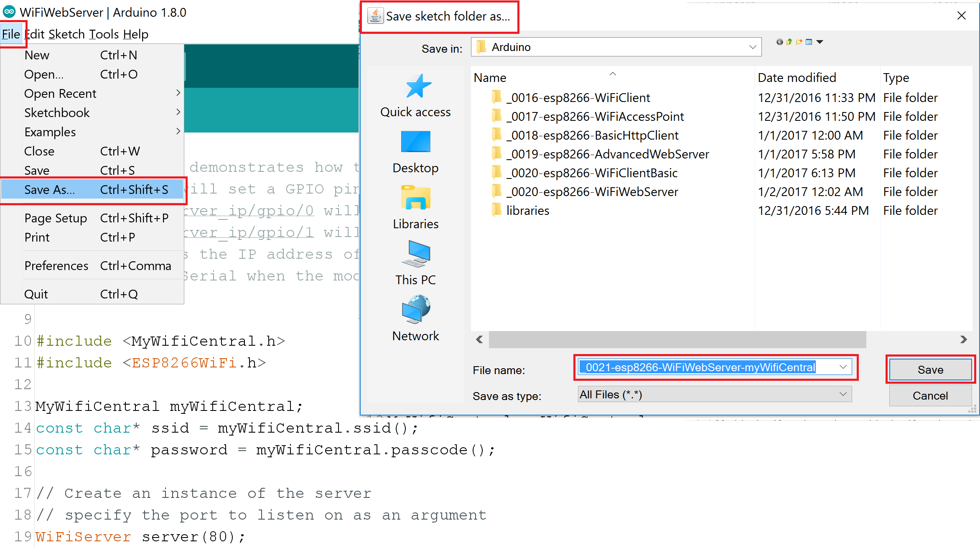Open the File menu
Screen dimensions: 980x548
(11, 34)
